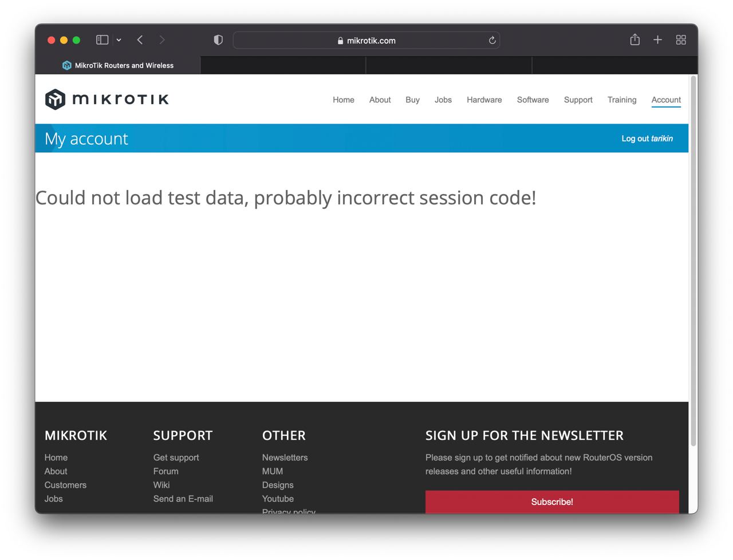
Task: Reload the page with the refresh icon
Action: pyautogui.click(x=492, y=40)
